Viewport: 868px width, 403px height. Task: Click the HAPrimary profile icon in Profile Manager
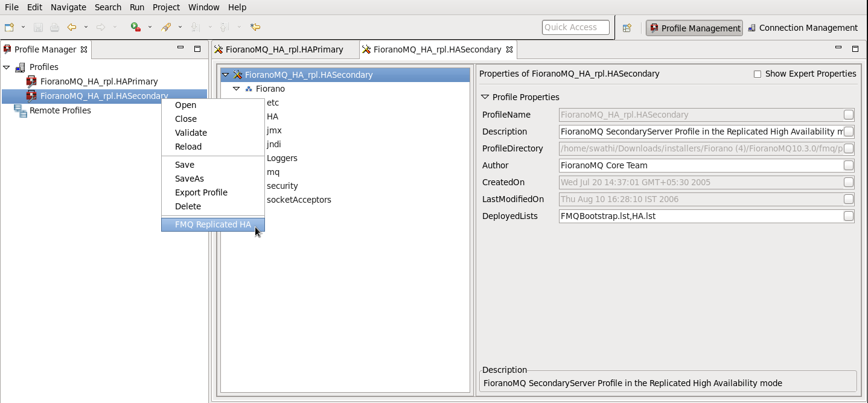pyautogui.click(x=31, y=81)
